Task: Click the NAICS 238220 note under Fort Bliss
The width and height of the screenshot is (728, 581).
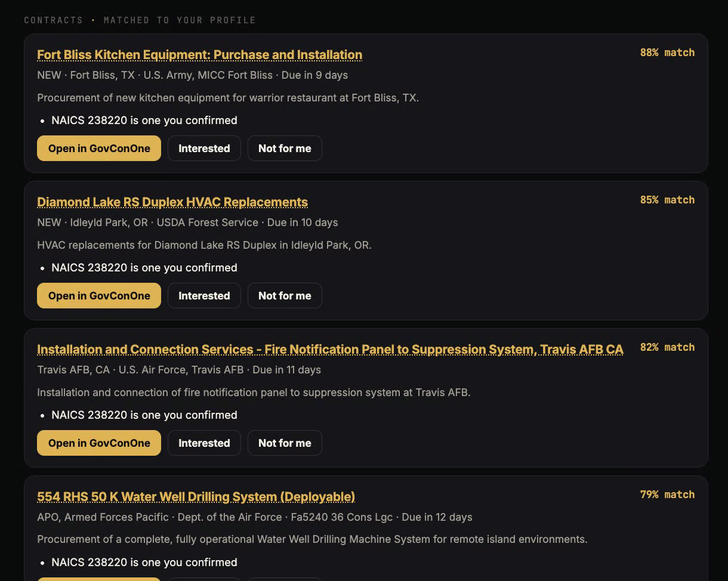Action: (x=144, y=120)
